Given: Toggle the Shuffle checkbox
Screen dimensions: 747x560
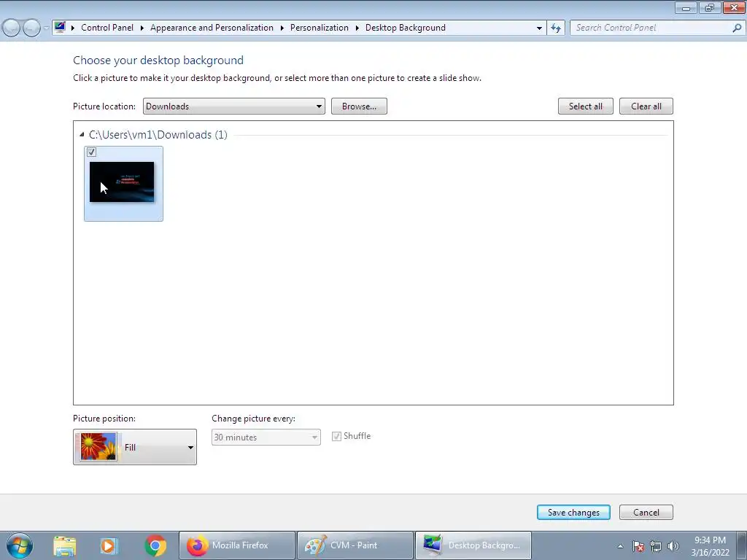Looking at the screenshot, I should point(336,436).
